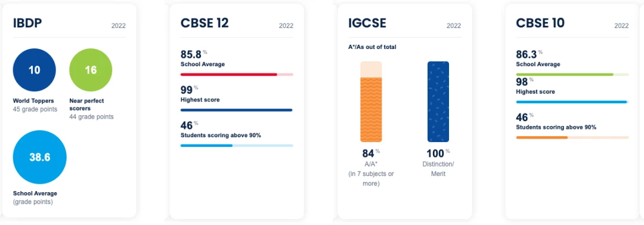The image size is (644, 225).
Task: Click the 86.3% value in CBSE 10
Action: [x=529, y=54]
